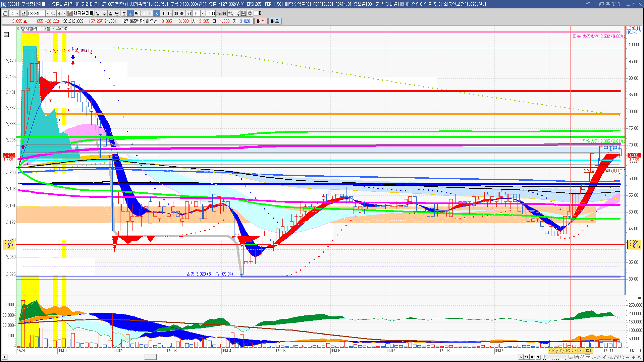Viewport: 644px width, 362px height.
Task: Click the zoom-out minus icon bottom right
Action: pyautogui.click(x=628, y=357)
